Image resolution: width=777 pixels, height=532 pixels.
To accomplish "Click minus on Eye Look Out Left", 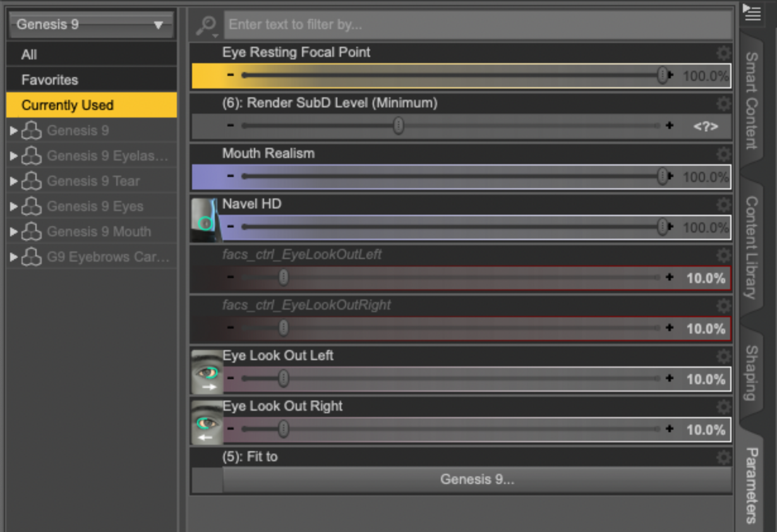I will click(x=231, y=378).
